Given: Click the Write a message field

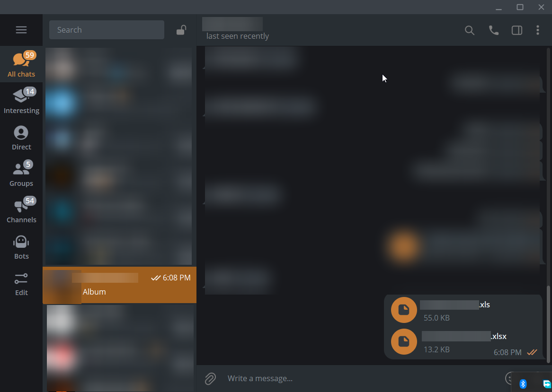Looking at the screenshot, I should click(363, 379).
